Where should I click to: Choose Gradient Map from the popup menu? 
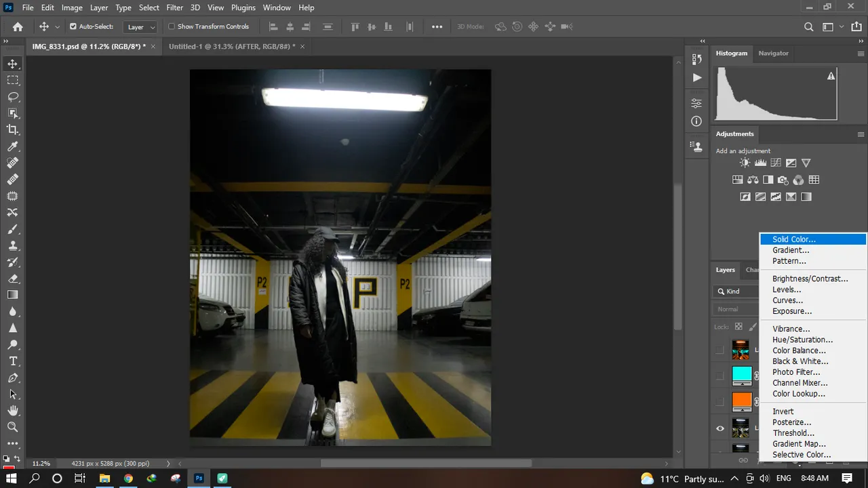tap(813, 444)
